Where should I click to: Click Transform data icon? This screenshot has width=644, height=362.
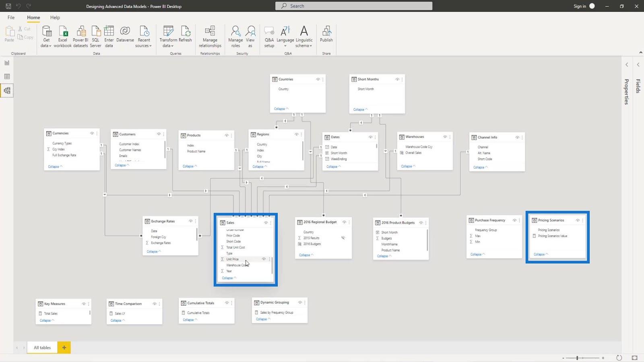168,31
